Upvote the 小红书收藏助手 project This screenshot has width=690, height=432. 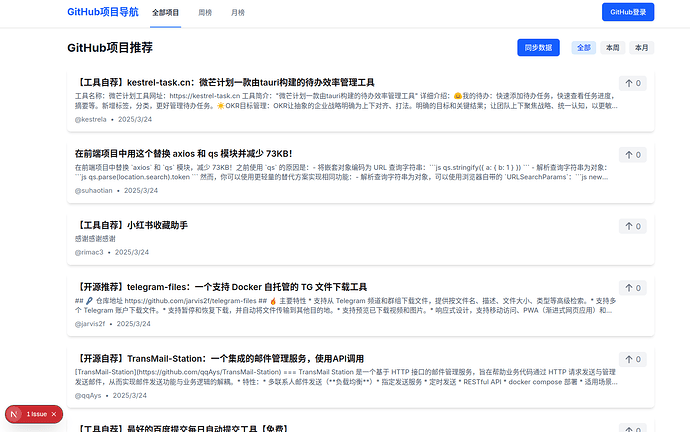(632, 226)
